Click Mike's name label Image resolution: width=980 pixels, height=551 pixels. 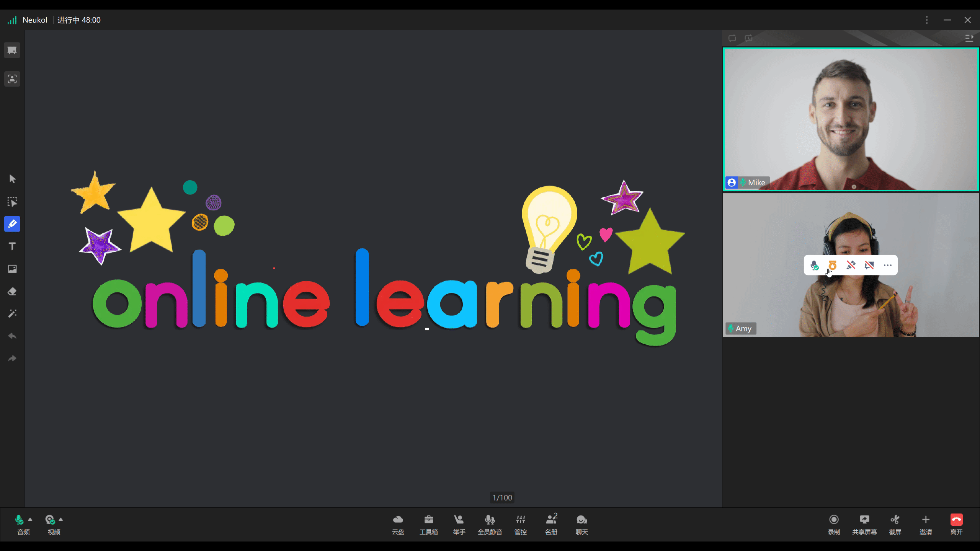point(756,183)
